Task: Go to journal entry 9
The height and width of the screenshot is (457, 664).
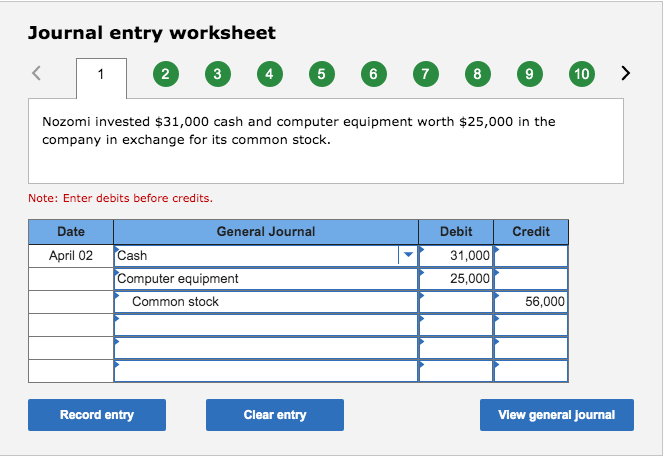Action: click(x=530, y=74)
